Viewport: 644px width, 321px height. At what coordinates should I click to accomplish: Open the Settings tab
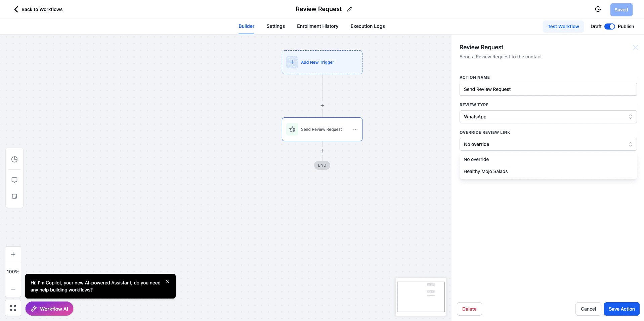click(276, 26)
